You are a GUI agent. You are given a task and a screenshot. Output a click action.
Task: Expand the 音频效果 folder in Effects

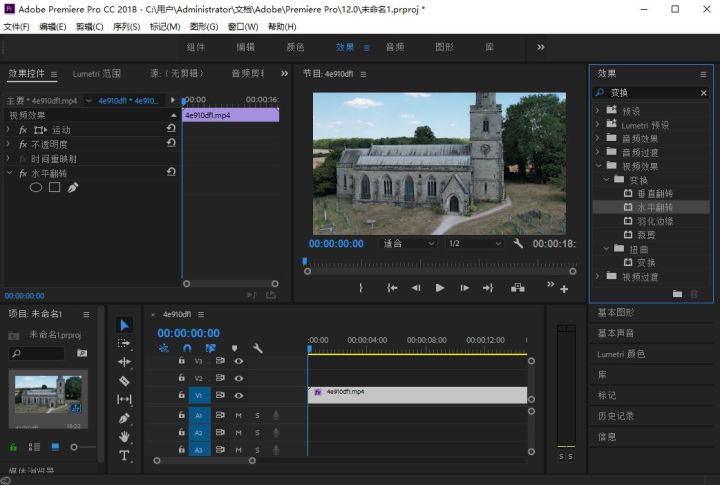pos(598,139)
